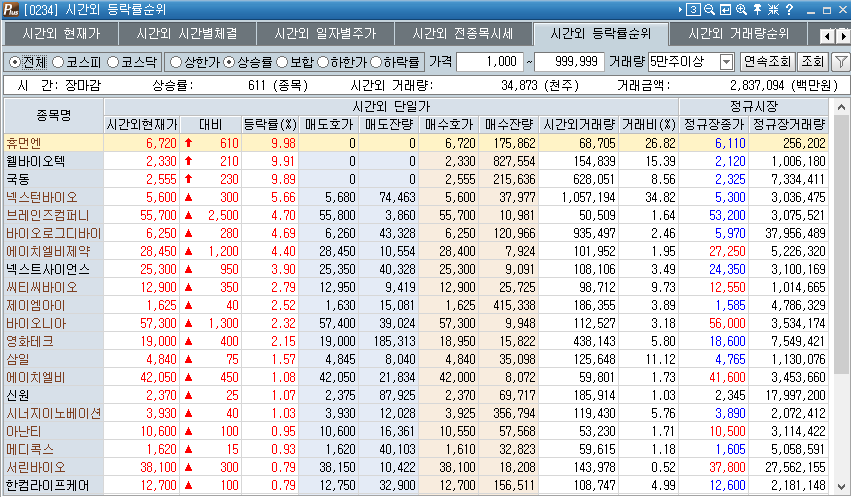Pin the window with pushpin icon
This screenshot has height=497, width=851.
coord(757,10)
